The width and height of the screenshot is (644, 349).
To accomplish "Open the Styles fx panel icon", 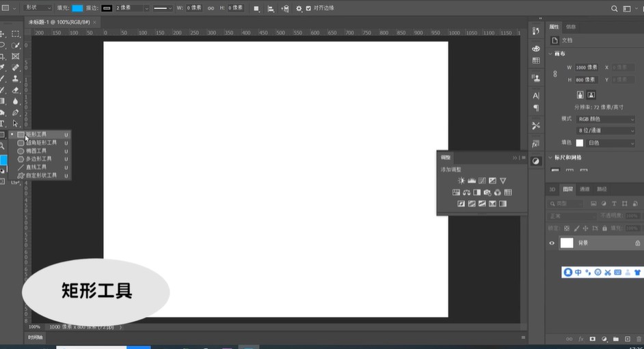I will (536, 144).
